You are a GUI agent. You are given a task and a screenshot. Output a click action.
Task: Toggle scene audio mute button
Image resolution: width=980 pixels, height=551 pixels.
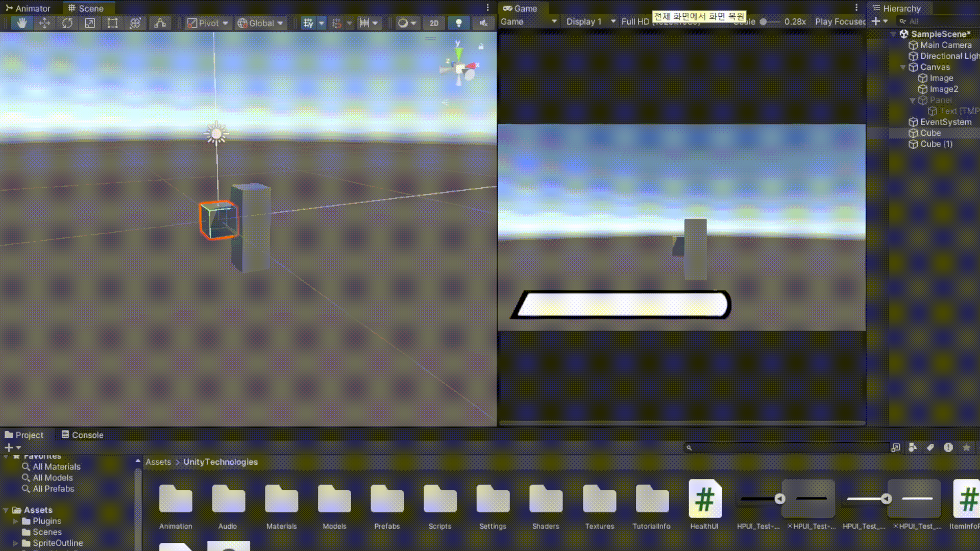483,23
